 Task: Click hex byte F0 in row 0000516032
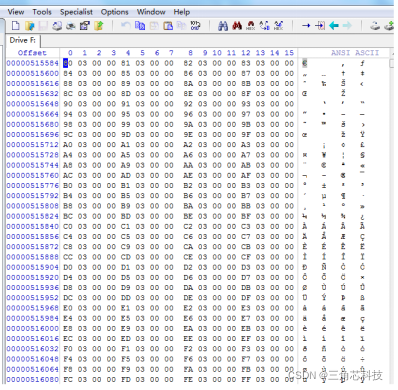(68, 349)
